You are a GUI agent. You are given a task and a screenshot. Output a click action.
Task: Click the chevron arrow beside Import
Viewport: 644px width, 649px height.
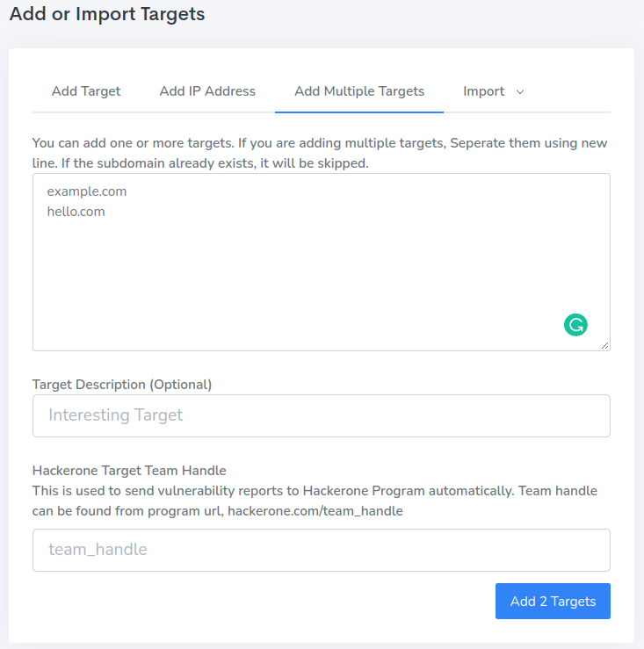(x=520, y=92)
